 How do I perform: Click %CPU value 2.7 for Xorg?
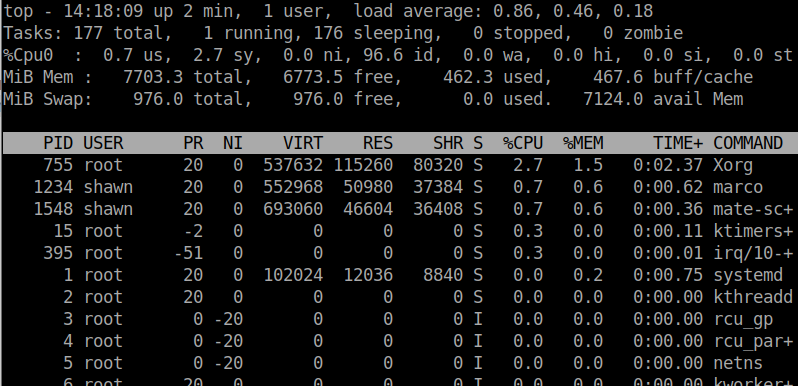point(528,165)
